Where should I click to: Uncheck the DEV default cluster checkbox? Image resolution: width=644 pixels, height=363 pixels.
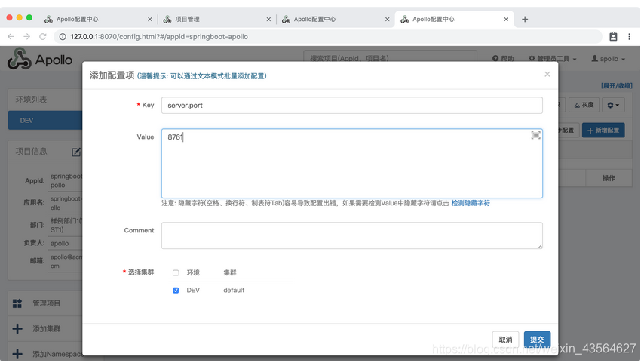coord(176,291)
